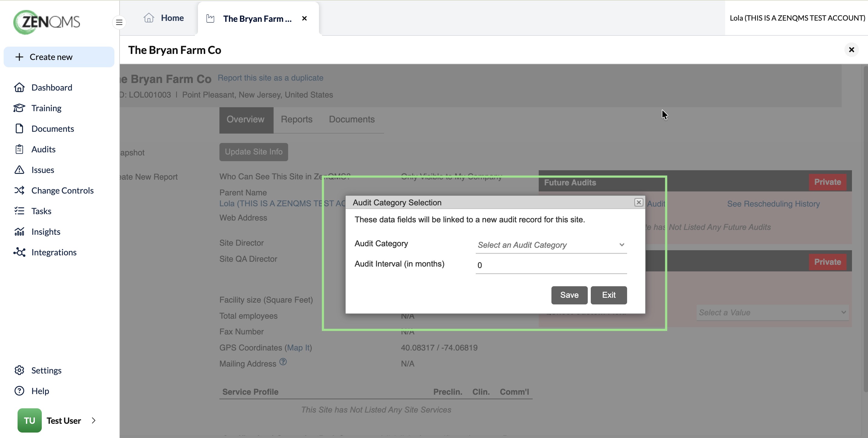This screenshot has width=868, height=438.
Task: Go to the Home tab
Action: pyautogui.click(x=164, y=18)
